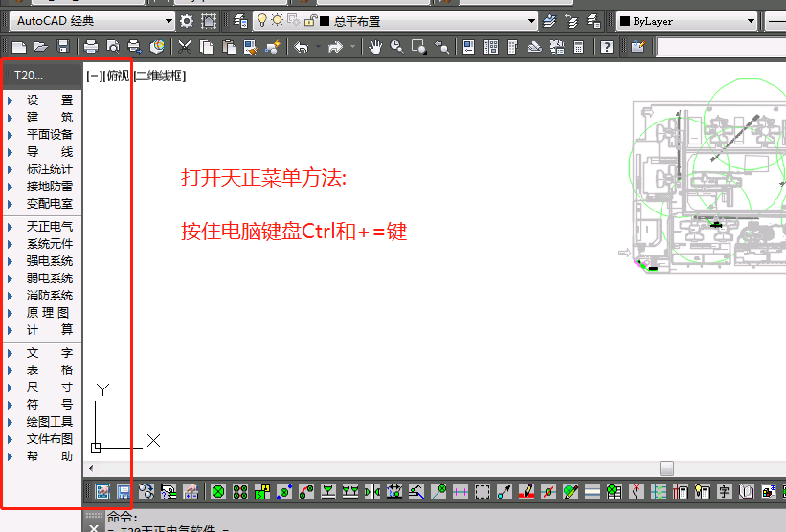Click the black layer color swatch for 总平布置
Viewport: 786px width, 532px height.
tap(325, 21)
